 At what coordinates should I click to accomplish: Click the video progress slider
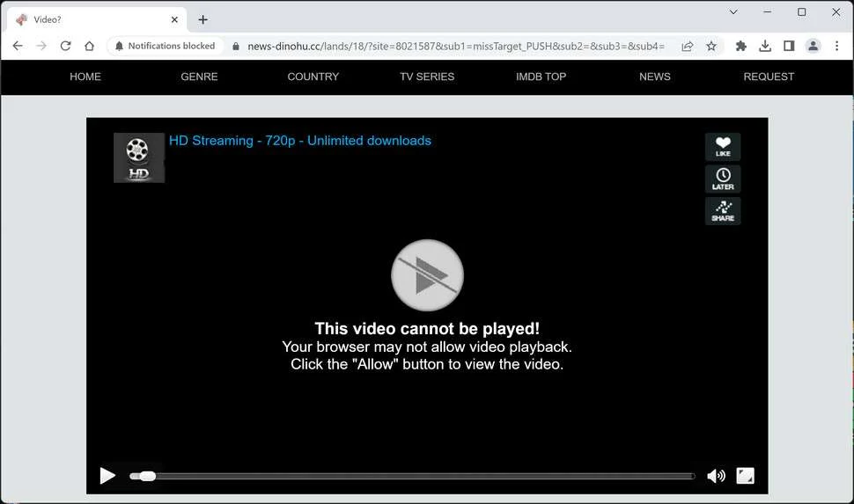(412, 476)
